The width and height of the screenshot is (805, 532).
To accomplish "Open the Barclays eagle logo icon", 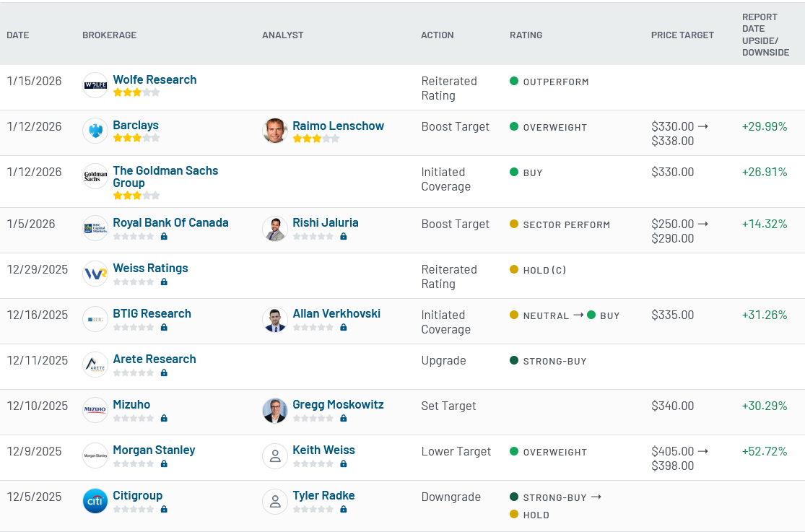I will tap(95, 131).
